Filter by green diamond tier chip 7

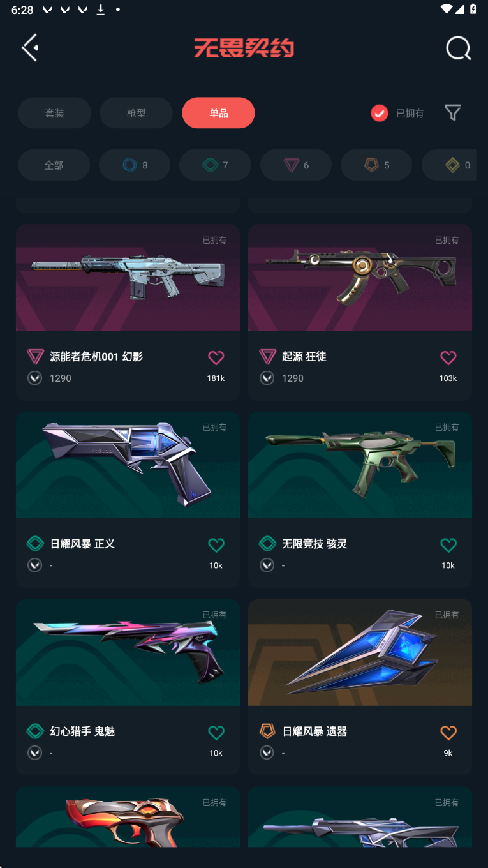click(215, 165)
